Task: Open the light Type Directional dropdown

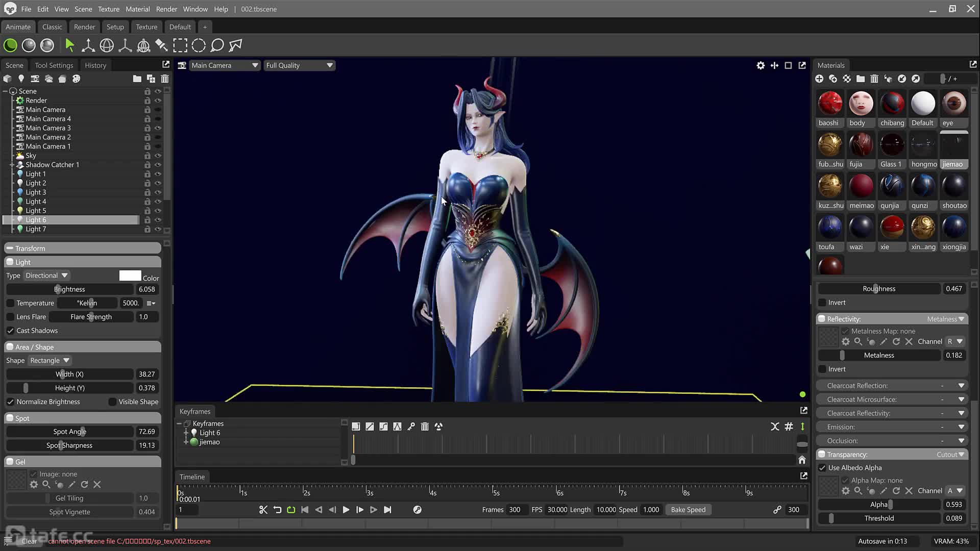Action: click(x=46, y=275)
